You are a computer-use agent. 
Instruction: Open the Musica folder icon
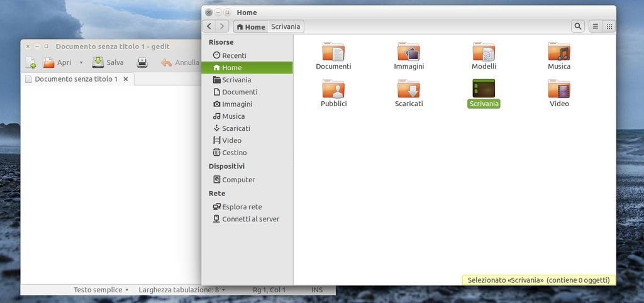click(558, 53)
